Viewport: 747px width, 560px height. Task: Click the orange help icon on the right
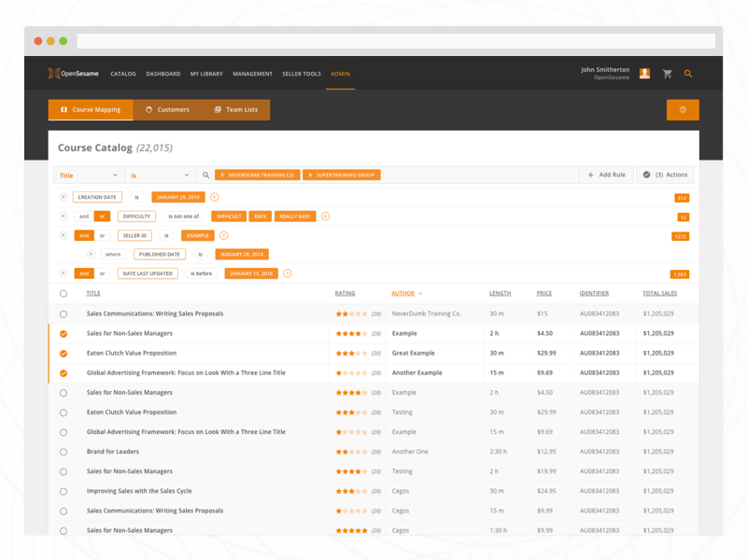(x=683, y=109)
